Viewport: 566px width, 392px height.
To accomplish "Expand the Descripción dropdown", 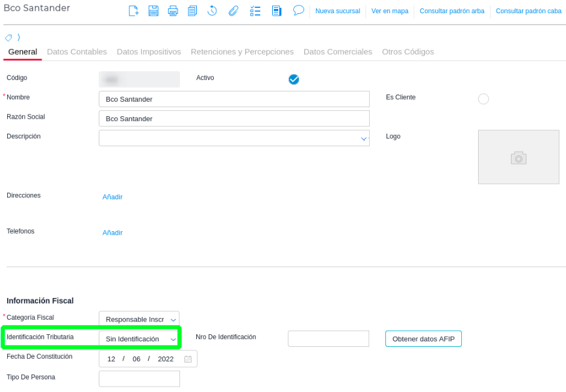I will coord(364,138).
